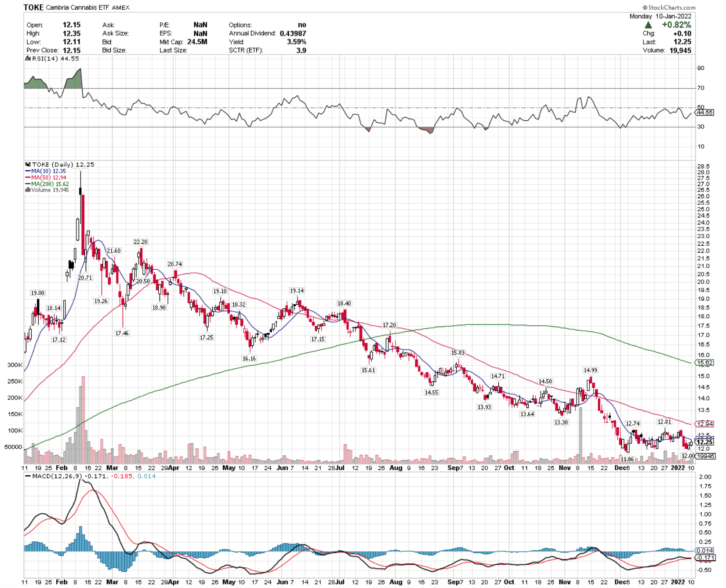Click the 20.50 price annotation
Image resolution: width=726 pixels, height=588 pixels.
(x=143, y=281)
